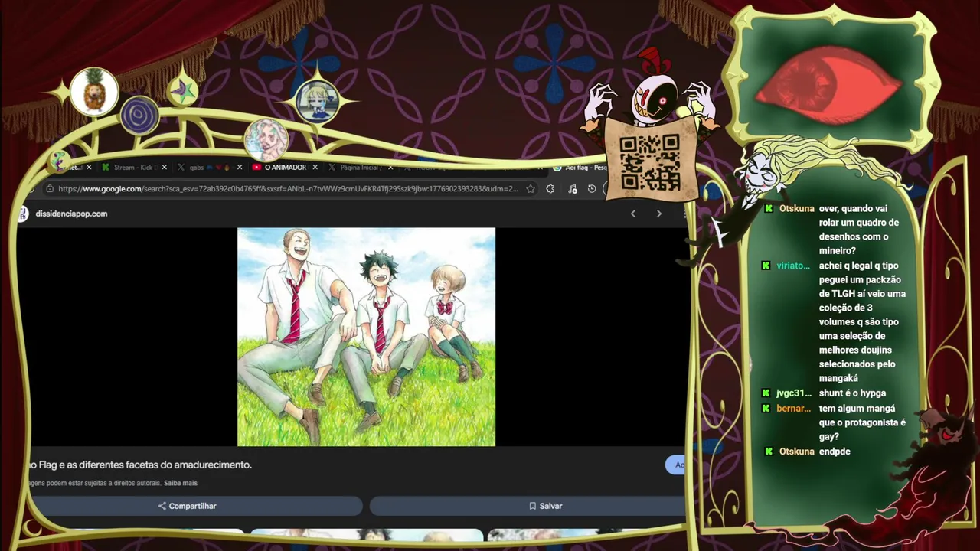This screenshot has width=980, height=551.
Task: Bookmark this page with the star icon
Action: coord(530,189)
